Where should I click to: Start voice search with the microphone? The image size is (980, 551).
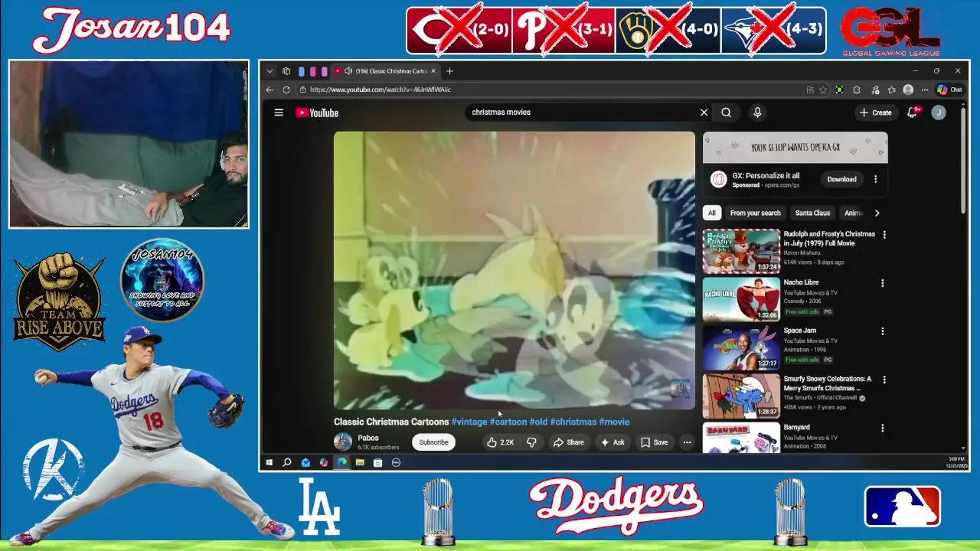tap(757, 112)
